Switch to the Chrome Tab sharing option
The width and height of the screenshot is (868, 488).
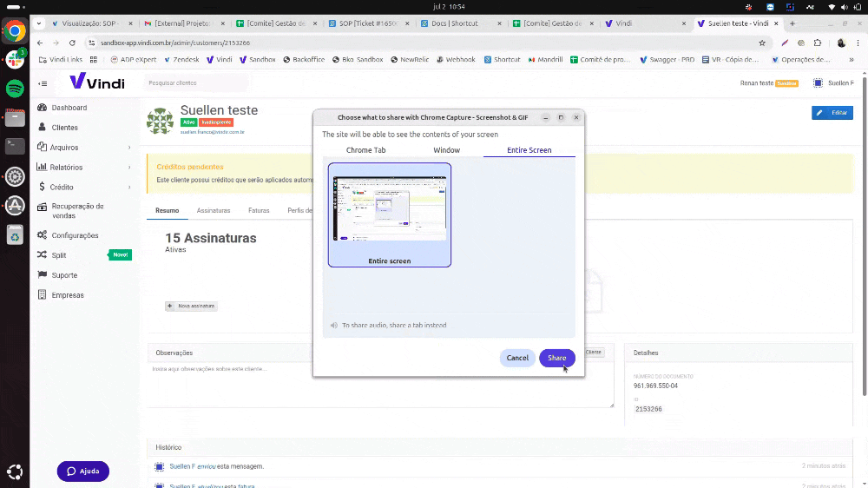click(365, 150)
